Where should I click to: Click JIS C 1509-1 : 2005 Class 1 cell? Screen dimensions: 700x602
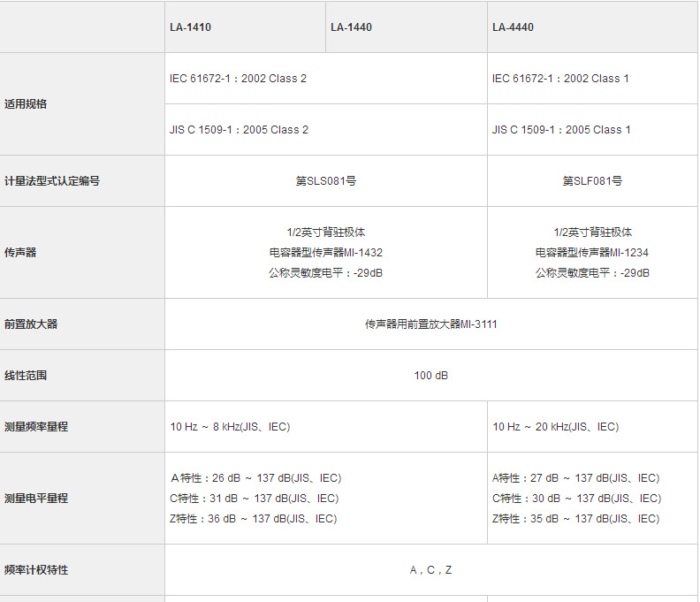592,130
